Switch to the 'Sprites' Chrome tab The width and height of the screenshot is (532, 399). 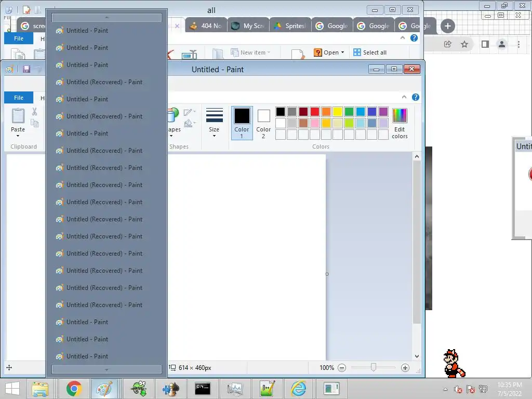(x=290, y=26)
